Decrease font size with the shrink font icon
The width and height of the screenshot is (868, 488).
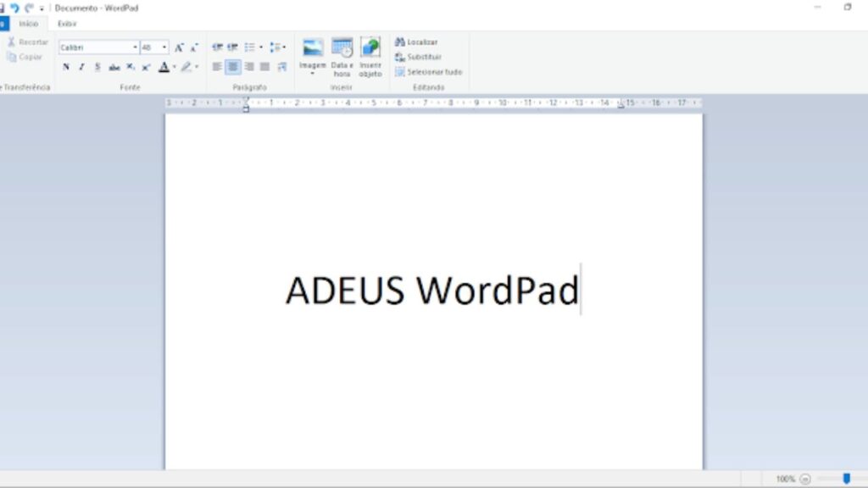194,47
